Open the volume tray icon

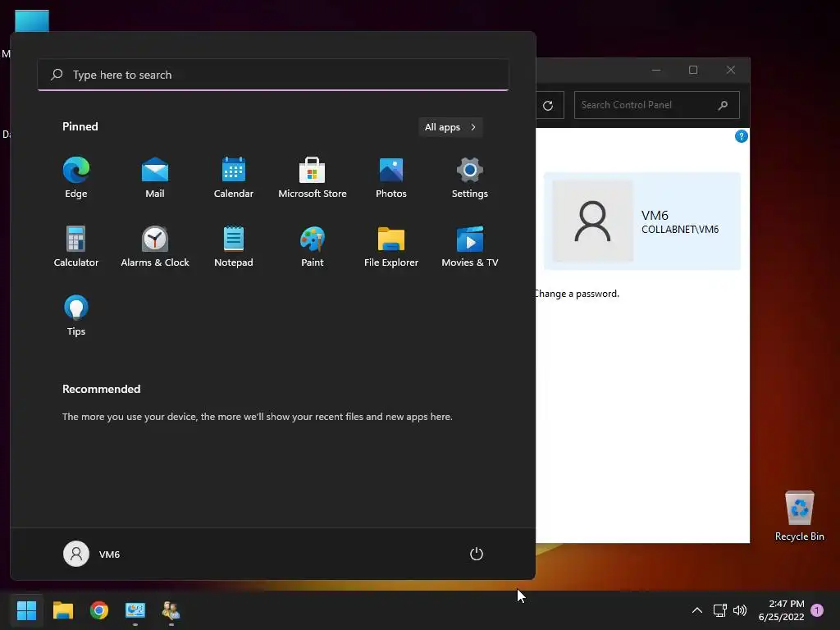point(740,610)
